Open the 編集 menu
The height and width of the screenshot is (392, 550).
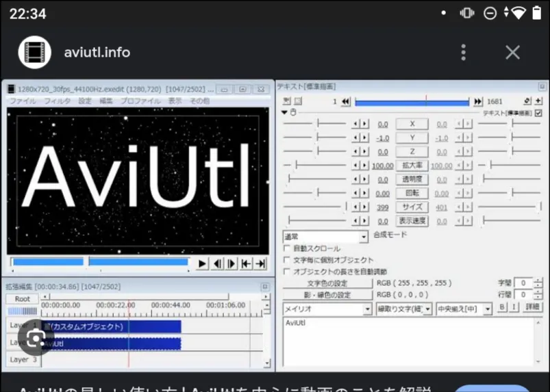tap(106, 101)
